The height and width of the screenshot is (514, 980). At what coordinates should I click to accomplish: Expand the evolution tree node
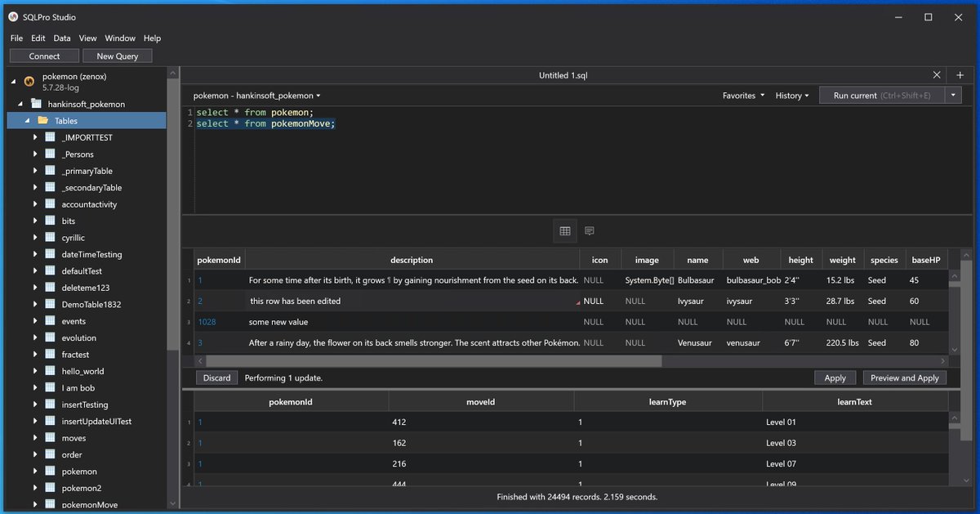pyautogui.click(x=35, y=337)
